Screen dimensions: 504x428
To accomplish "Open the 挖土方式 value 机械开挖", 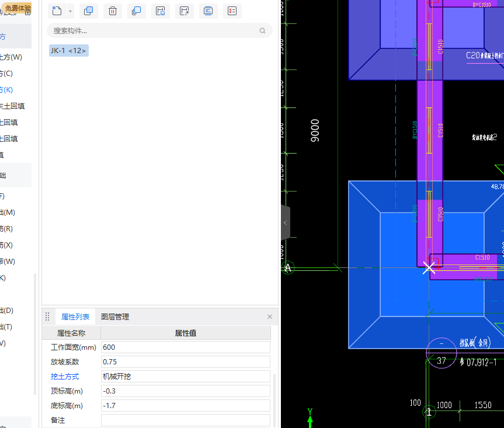I will (186, 377).
